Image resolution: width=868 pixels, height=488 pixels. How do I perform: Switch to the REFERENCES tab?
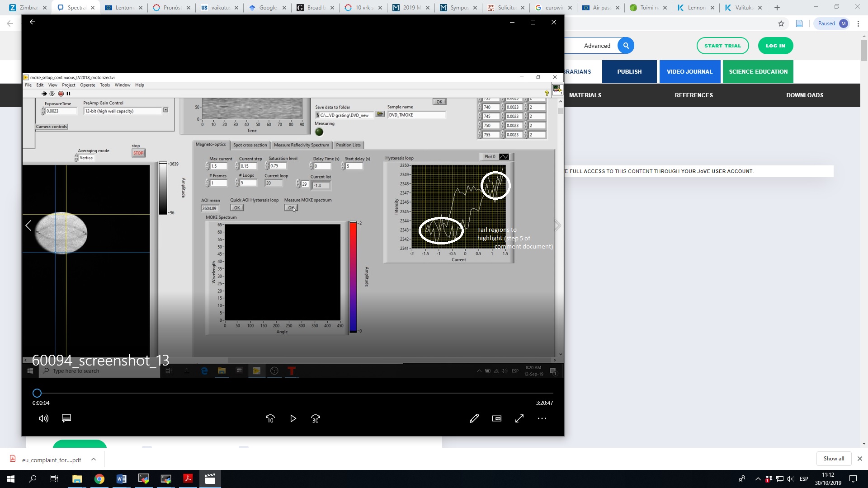pyautogui.click(x=693, y=95)
